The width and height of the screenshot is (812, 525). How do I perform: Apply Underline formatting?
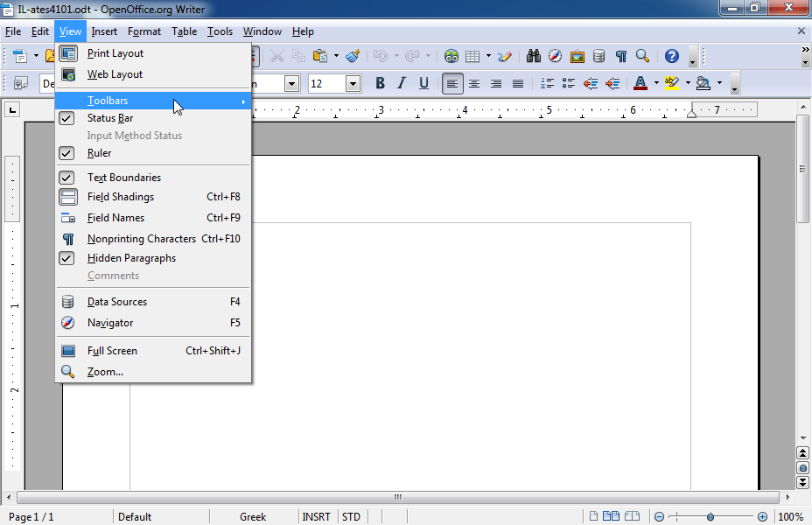tap(423, 83)
